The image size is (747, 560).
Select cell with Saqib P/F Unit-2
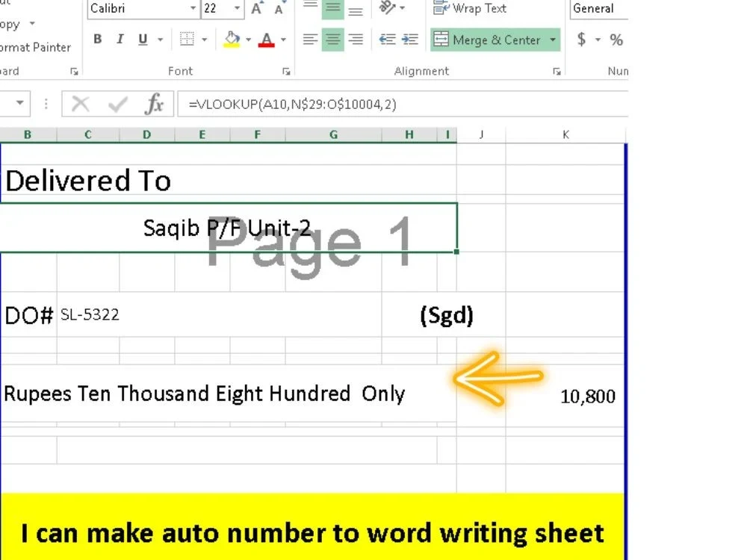[x=228, y=228]
